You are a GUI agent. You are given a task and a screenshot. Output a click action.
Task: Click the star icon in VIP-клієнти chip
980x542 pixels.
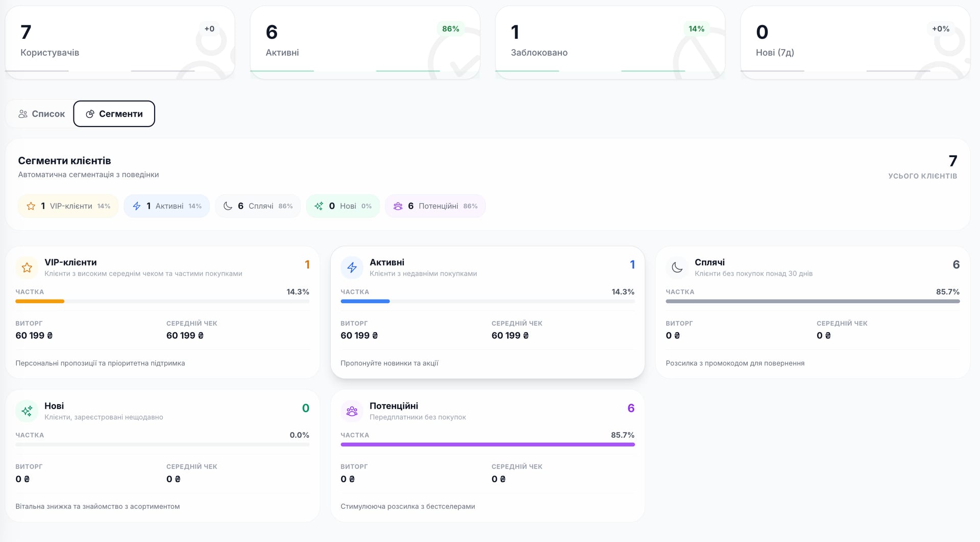[31, 206]
